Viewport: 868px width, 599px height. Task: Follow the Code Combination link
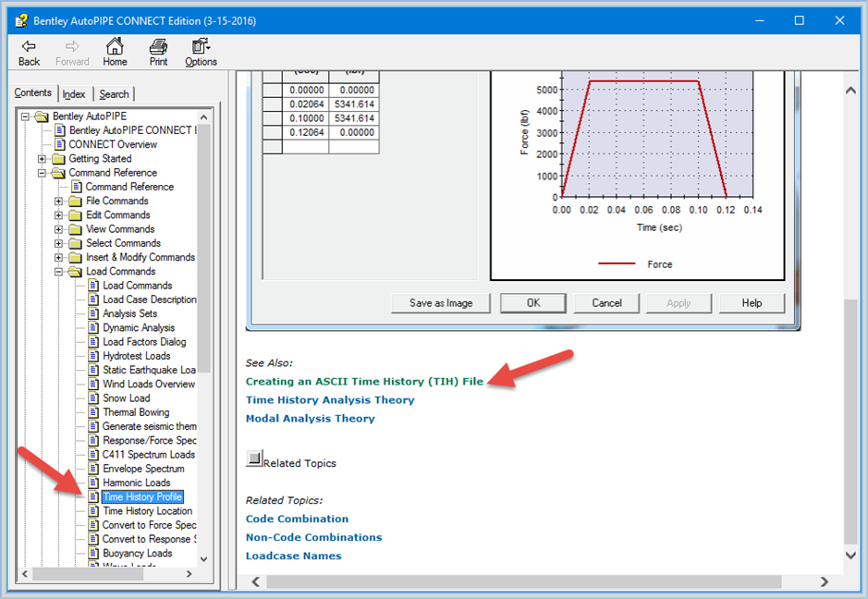point(298,519)
